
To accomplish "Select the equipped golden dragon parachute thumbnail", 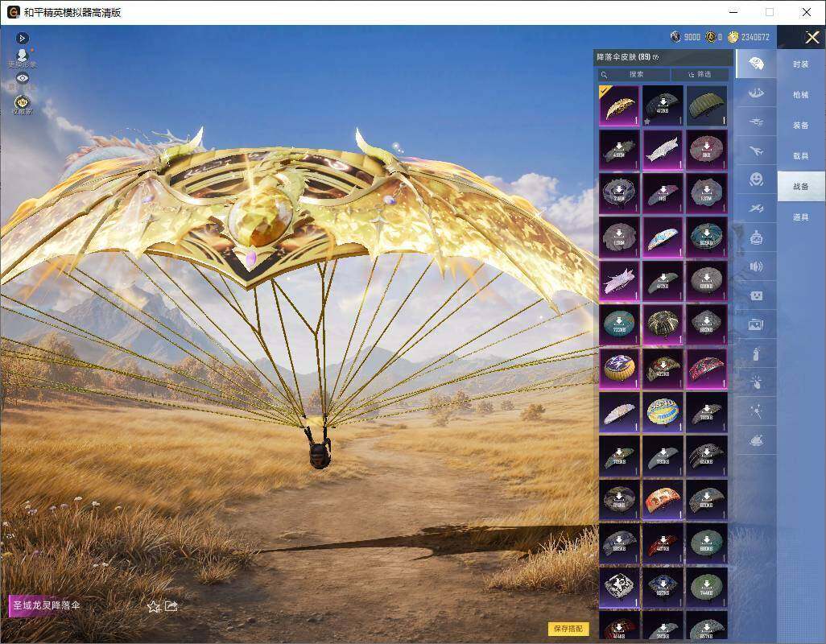I will (x=619, y=105).
